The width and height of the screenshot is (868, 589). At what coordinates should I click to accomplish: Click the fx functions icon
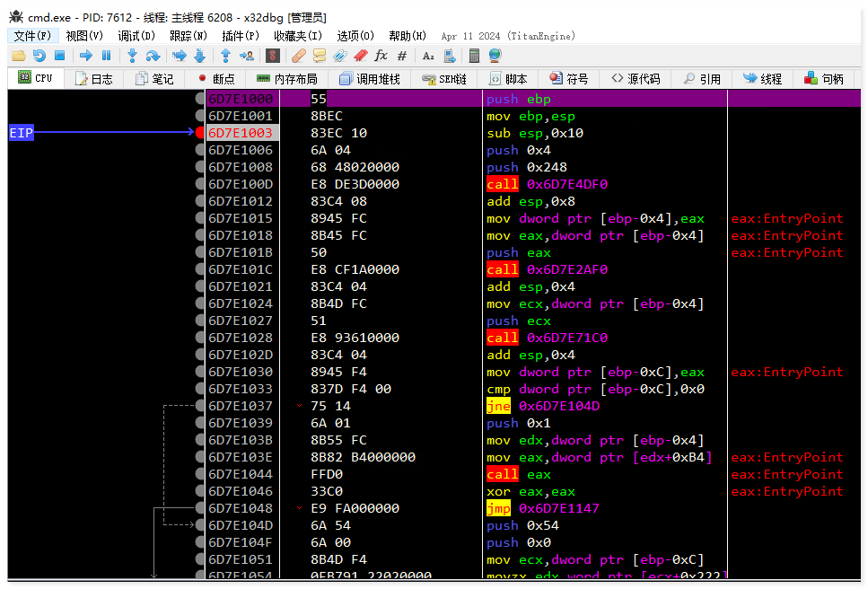click(381, 56)
